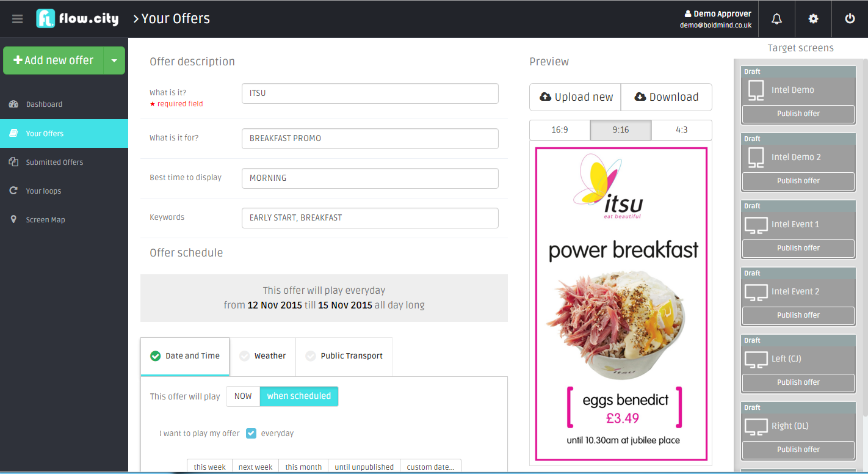Screen dimensions: 868x474
Task: Click the Weather tab check icon
Action: (244, 356)
